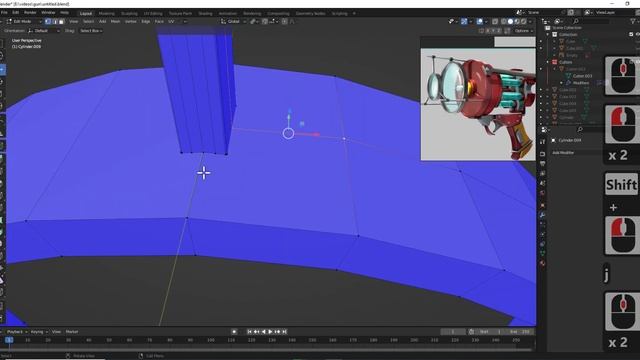Switch to material preview shading
The width and height of the screenshot is (640, 360).
517,21
